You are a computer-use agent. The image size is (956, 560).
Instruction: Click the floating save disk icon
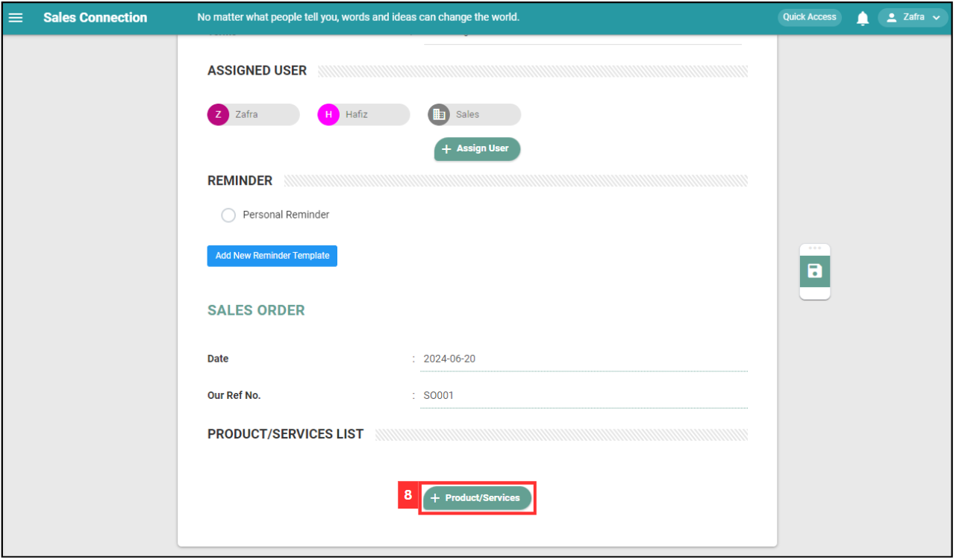click(815, 271)
